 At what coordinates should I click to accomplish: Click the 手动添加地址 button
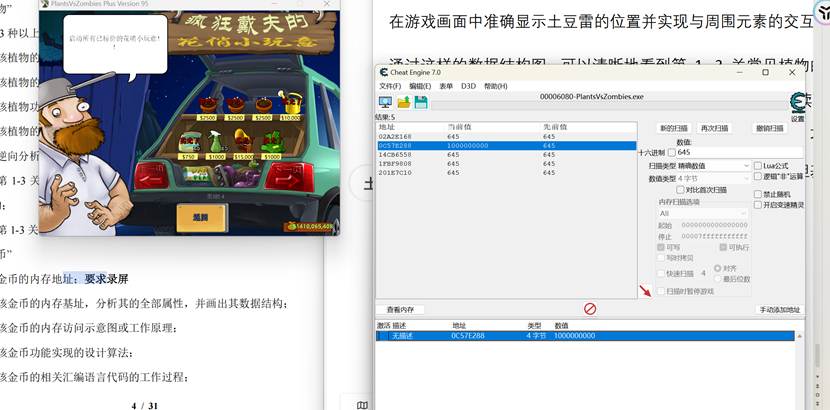[780, 310]
